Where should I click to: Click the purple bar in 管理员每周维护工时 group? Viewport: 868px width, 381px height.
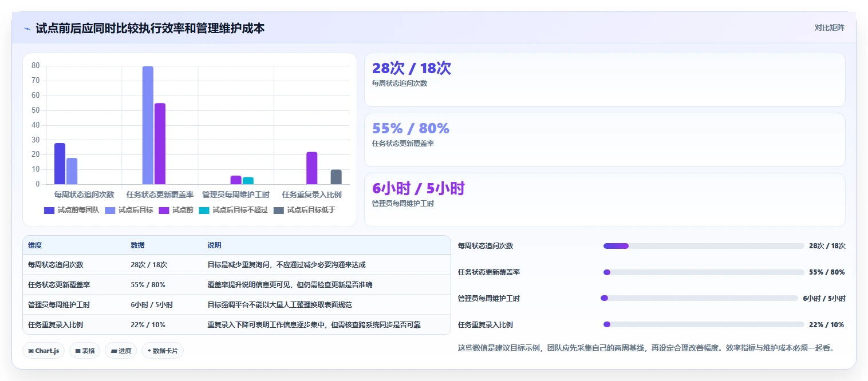click(236, 180)
